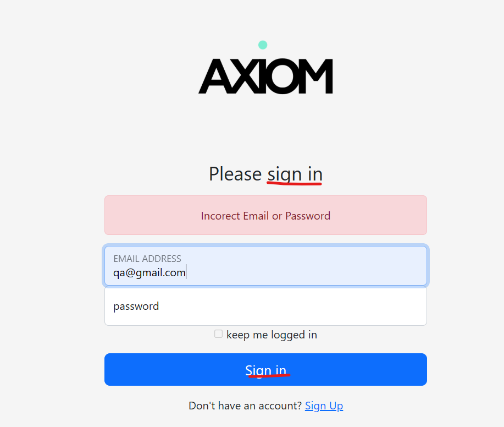
Task: Click the 'Please sign in' heading
Action: [265, 174]
